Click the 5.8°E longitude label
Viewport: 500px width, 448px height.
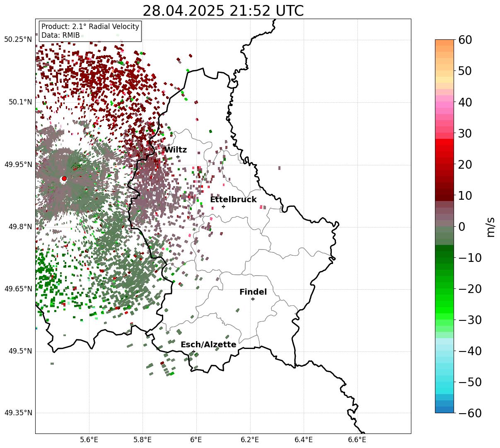click(x=143, y=439)
